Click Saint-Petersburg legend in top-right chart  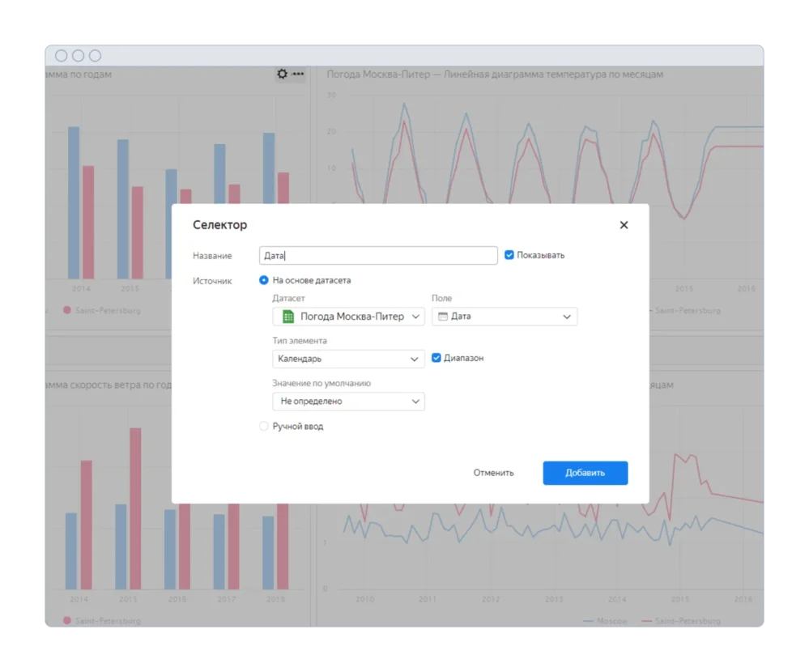[x=684, y=310]
